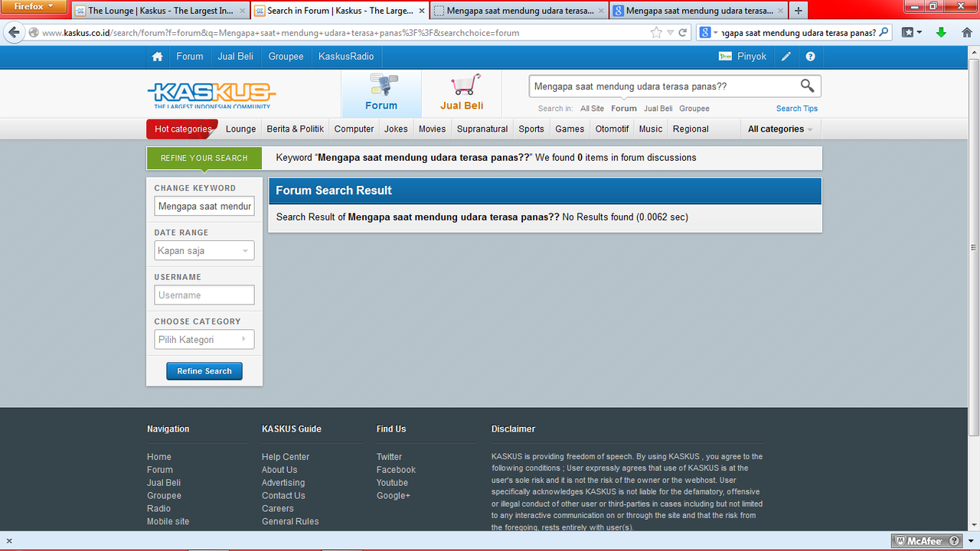Open Computer category
This screenshot has height=551, width=980.
point(354,129)
